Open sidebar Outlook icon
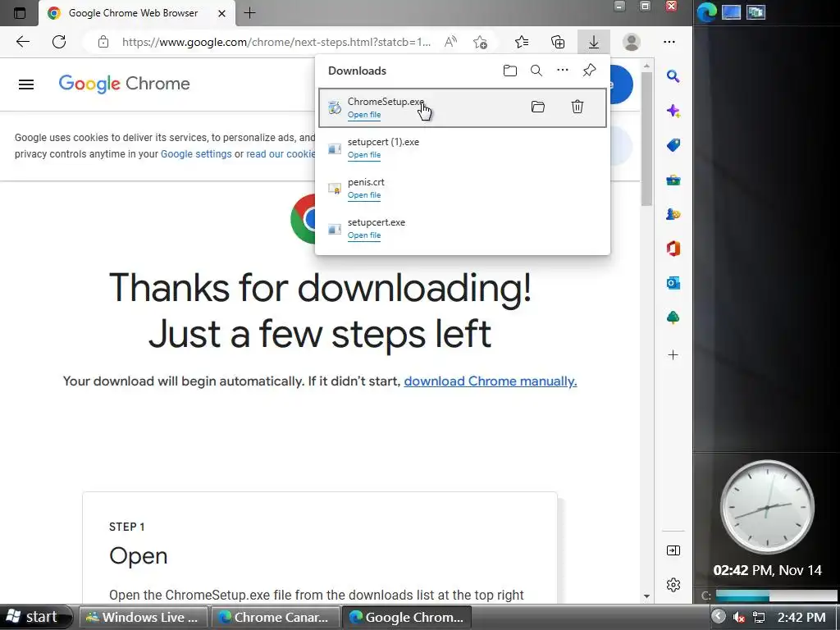 point(673,283)
